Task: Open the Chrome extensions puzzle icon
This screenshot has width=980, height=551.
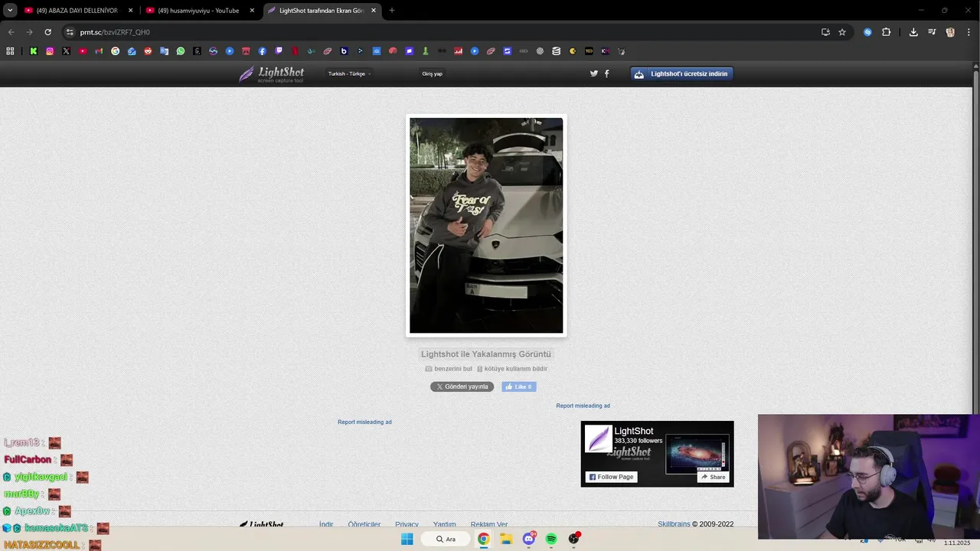Action: pyautogui.click(x=887, y=32)
